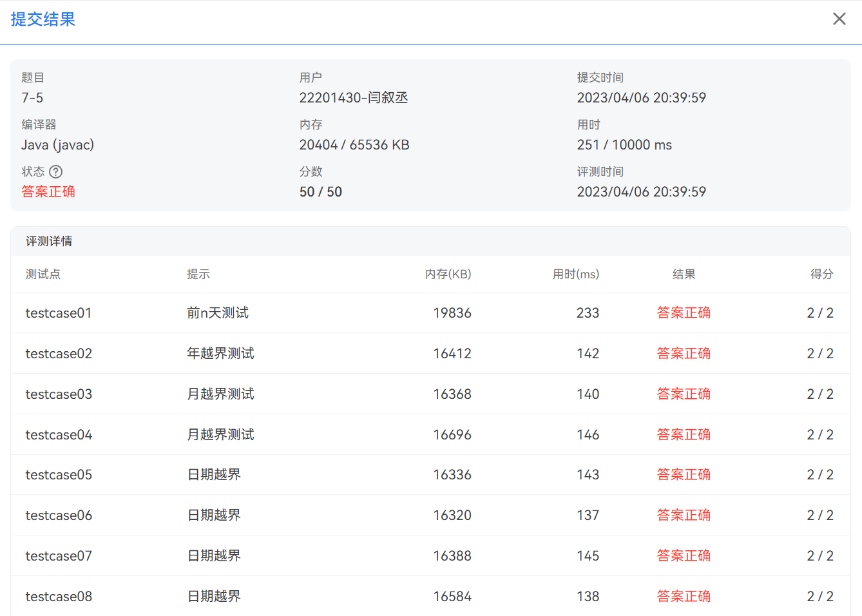Click the 前n天测试 hint text
The width and height of the screenshot is (862, 616).
click(x=218, y=313)
